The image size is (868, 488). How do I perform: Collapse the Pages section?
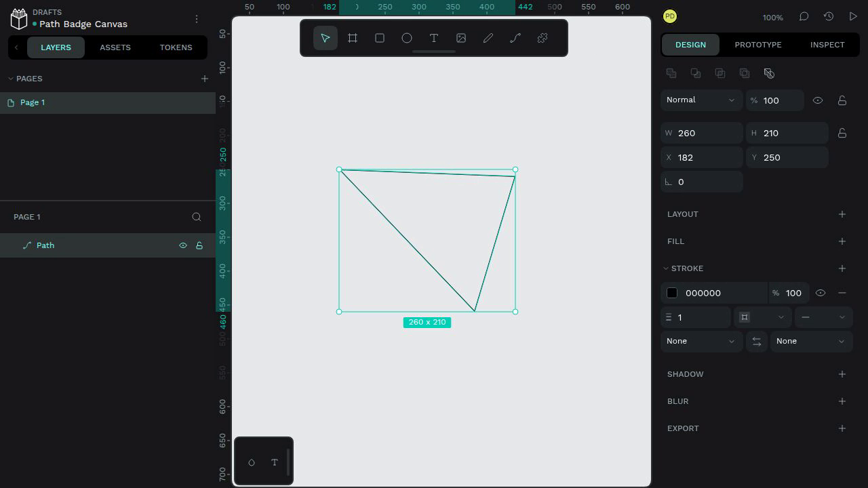[x=11, y=79]
